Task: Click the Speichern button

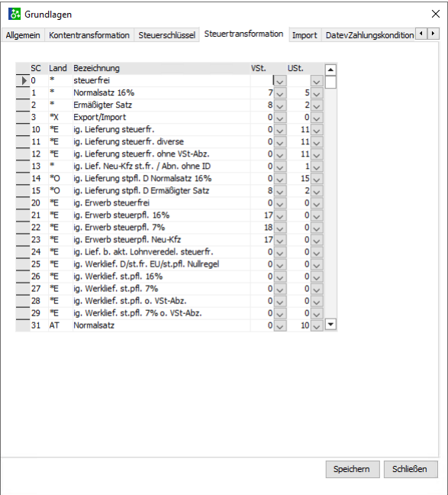Action: click(x=353, y=470)
